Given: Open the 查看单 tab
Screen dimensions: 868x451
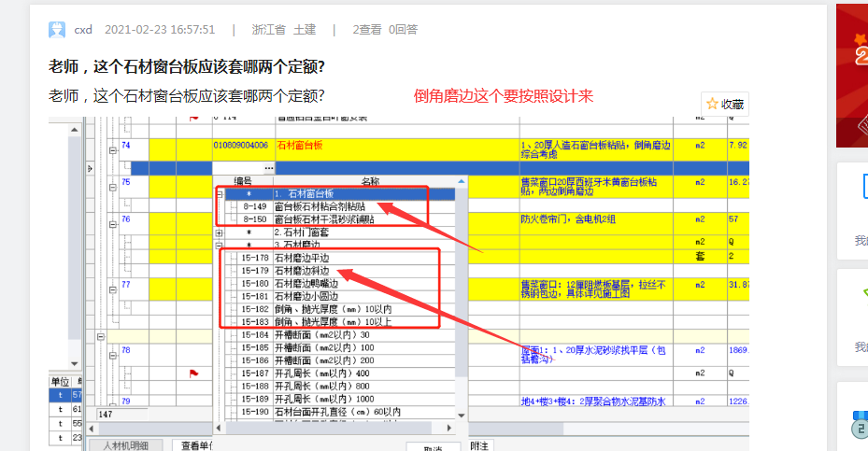Looking at the screenshot, I should (193, 445).
